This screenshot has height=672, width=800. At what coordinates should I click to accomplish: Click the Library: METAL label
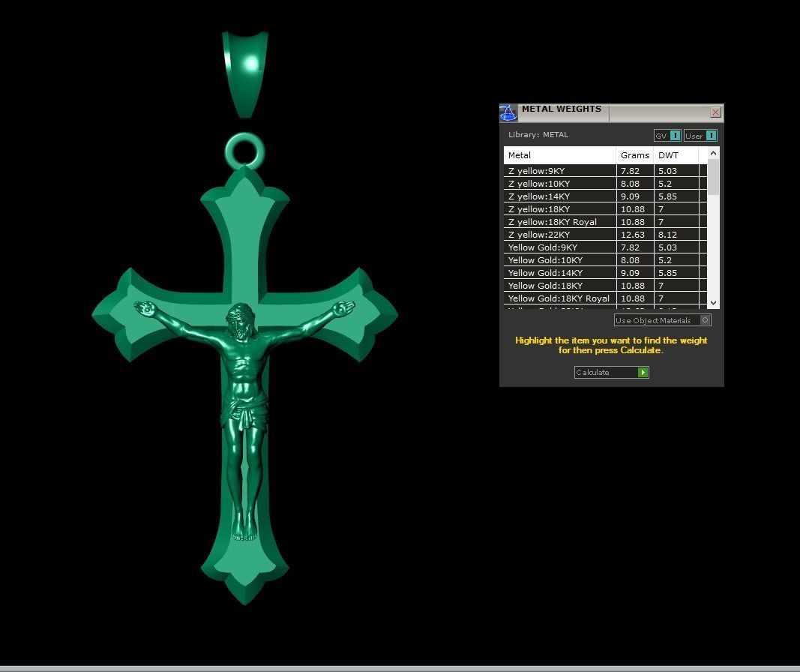[538, 135]
